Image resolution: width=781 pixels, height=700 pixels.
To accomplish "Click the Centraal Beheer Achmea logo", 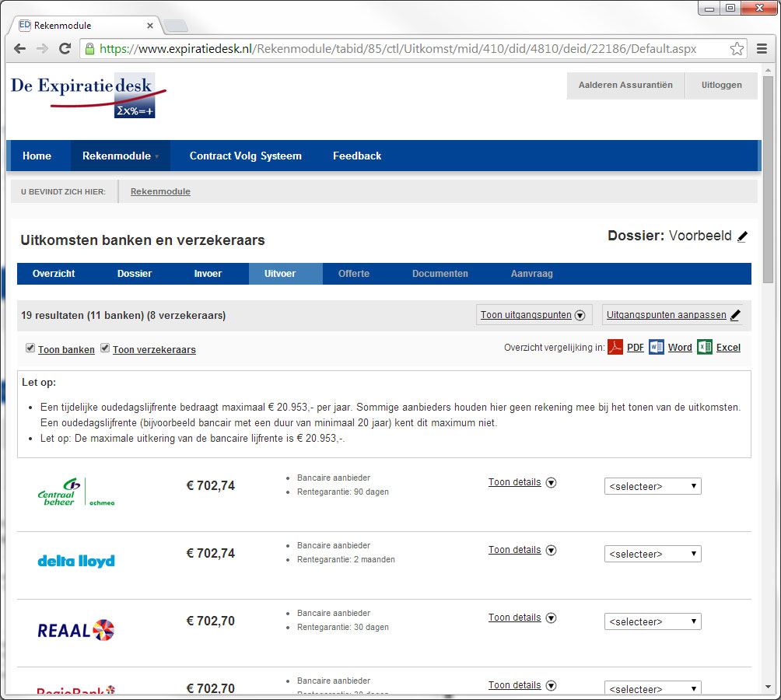I will click(76, 492).
